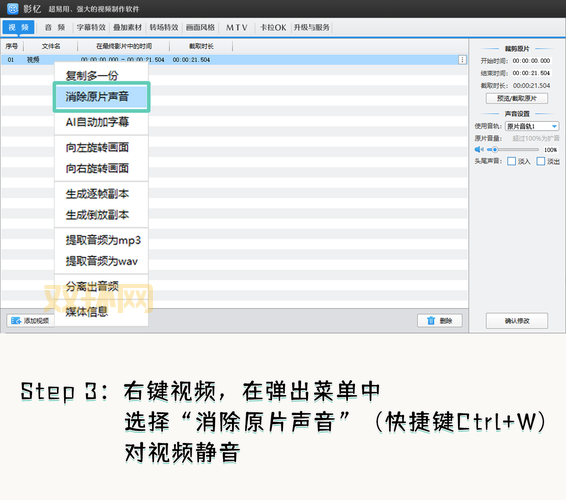Choose 复制多一份 in the context menu
Viewport: 566px width, 500px height.
coord(101,75)
